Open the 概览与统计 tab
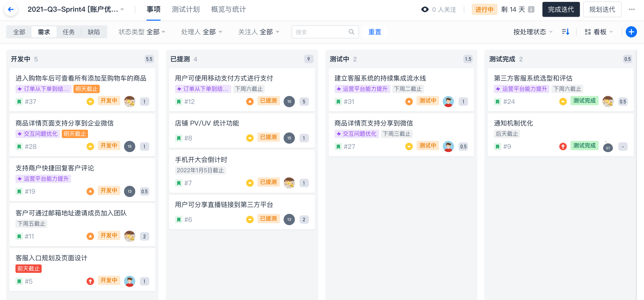Viewport: 644px width, 300px height. tap(228, 10)
